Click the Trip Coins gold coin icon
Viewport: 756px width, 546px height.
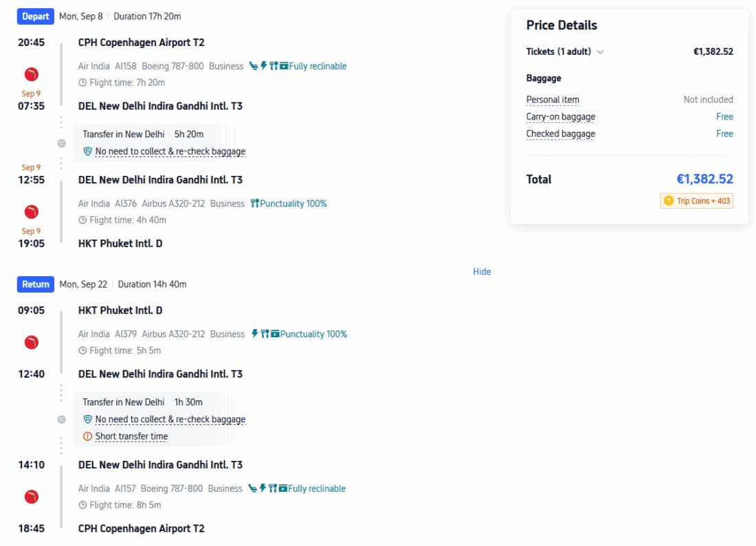click(x=669, y=201)
